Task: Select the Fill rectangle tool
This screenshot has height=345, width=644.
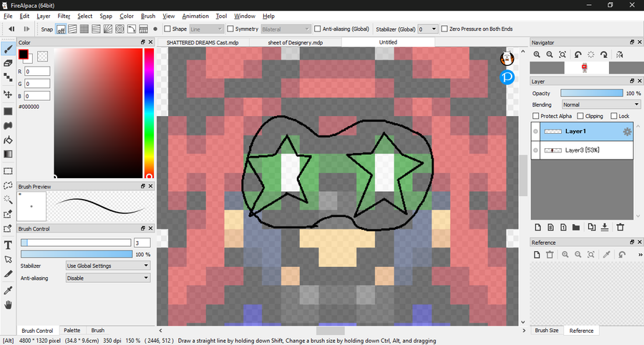Action: coord(8,112)
